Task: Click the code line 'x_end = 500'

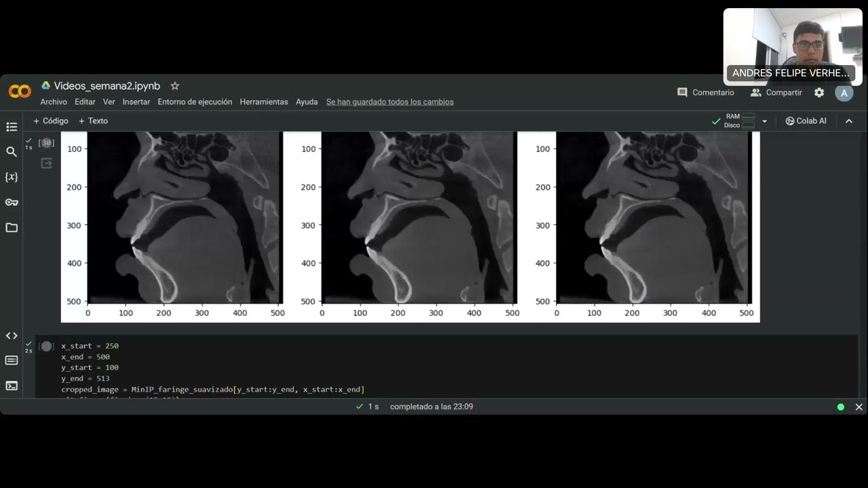Action: [85, 357]
